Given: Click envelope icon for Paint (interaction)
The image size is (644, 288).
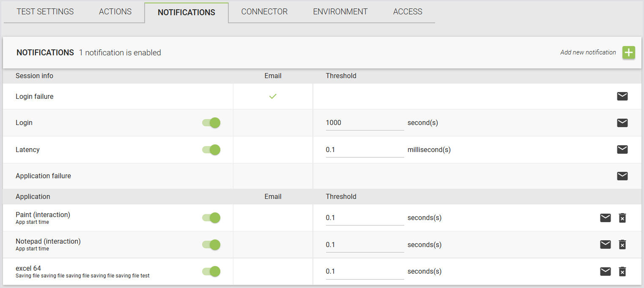Looking at the screenshot, I should 606,218.
